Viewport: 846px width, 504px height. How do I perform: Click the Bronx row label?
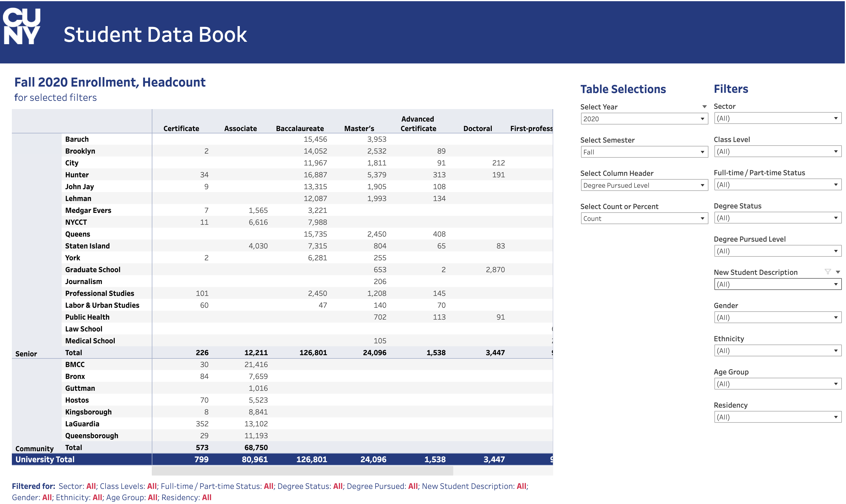pyautogui.click(x=75, y=377)
